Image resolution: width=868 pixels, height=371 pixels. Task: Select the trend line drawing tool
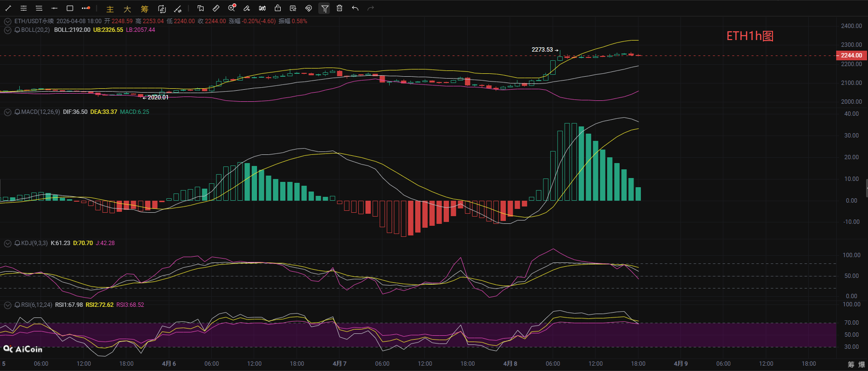click(8, 8)
